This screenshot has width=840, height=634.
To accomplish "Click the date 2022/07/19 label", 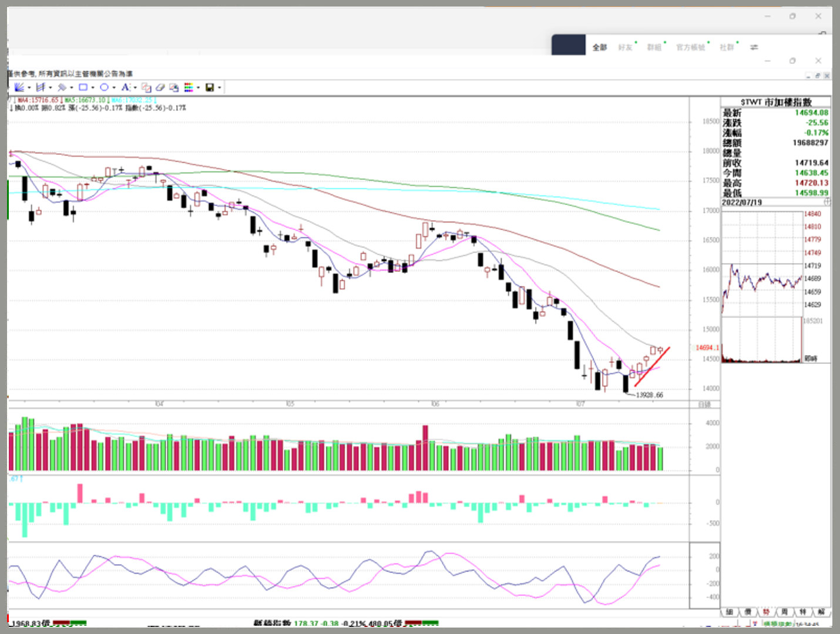I will 742,202.
